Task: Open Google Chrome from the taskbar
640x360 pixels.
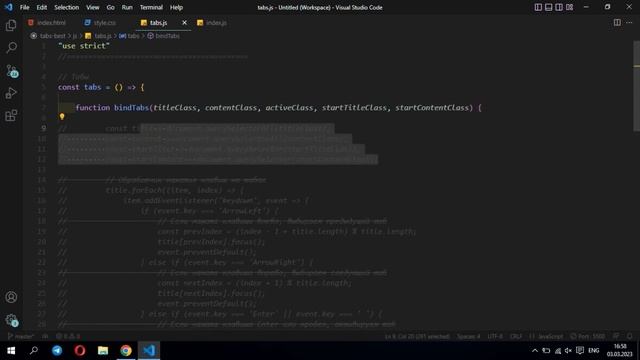Action: (x=126, y=351)
